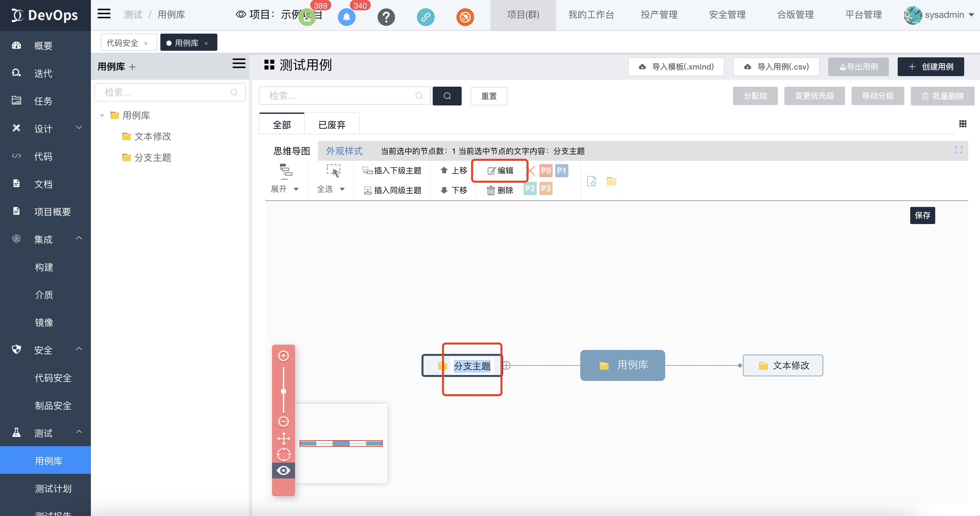Click the notification bell icon
Image resolution: width=980 pixels, height=516 pixels.
[x=346, y=17]
